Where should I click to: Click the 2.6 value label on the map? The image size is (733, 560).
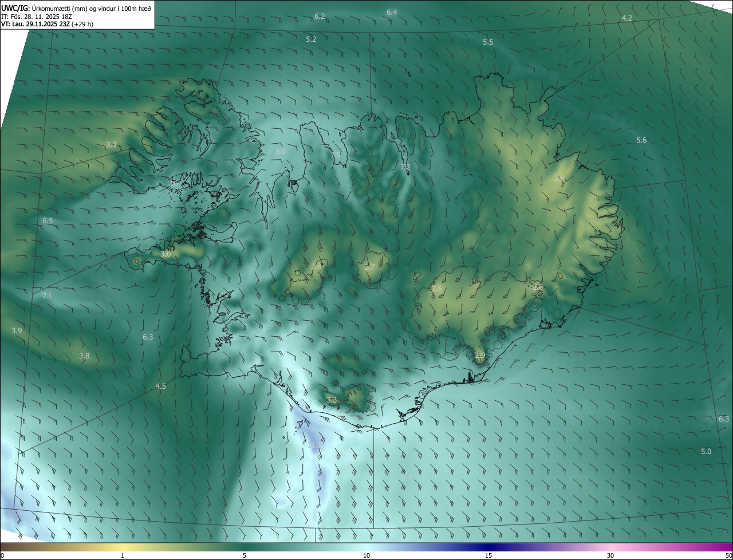pos(437,289)
